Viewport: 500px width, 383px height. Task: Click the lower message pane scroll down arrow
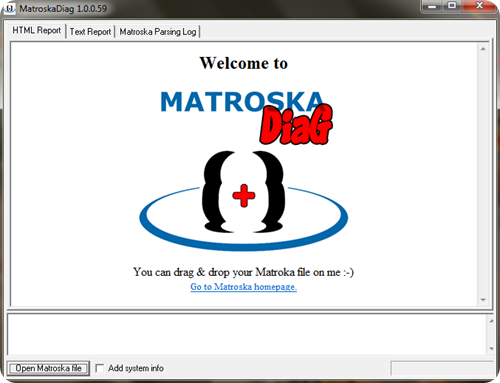tap(491, 349)
